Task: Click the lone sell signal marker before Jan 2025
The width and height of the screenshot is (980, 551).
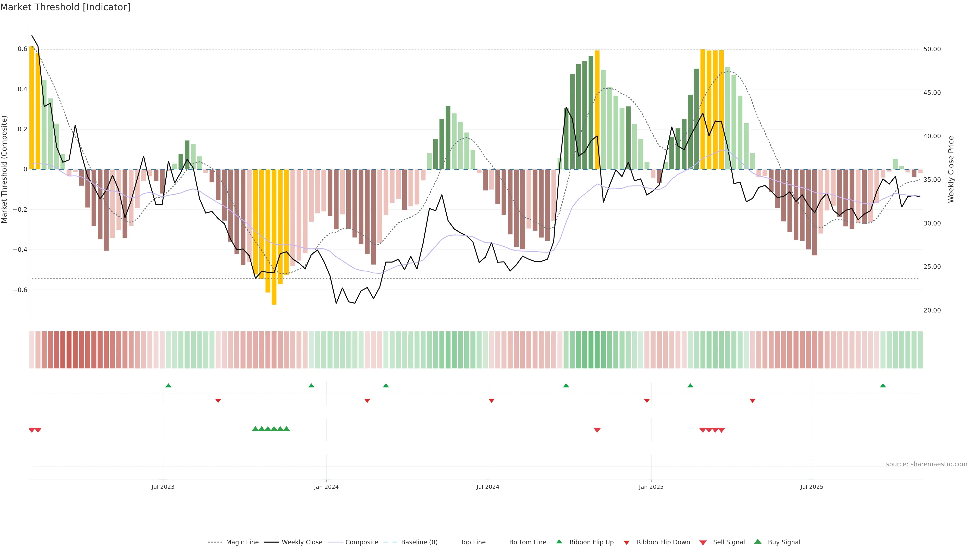Action: (x=597, y=430)
